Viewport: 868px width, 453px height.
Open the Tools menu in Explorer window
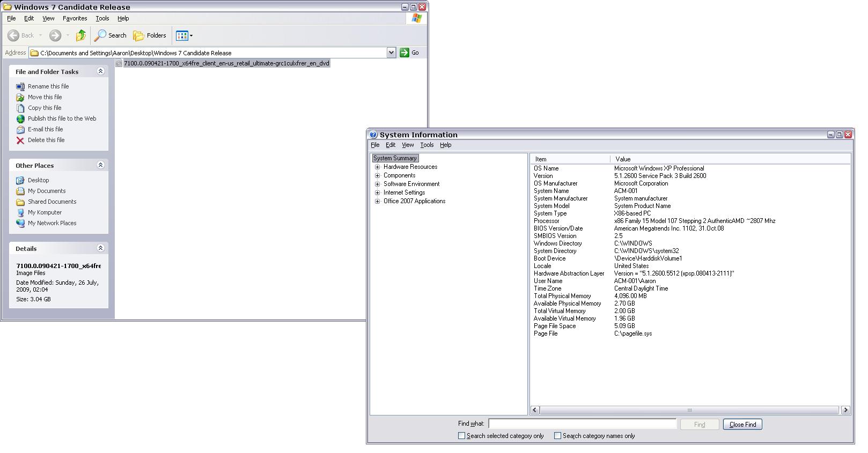coord(102,18)
